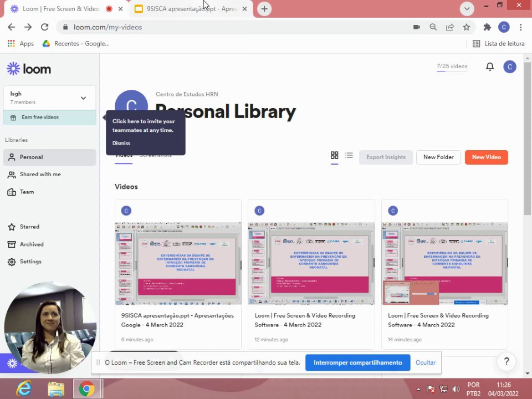Click the taskbar clock 11:26
The width and height of the screenshot is (532, 399).
(503, 389)
